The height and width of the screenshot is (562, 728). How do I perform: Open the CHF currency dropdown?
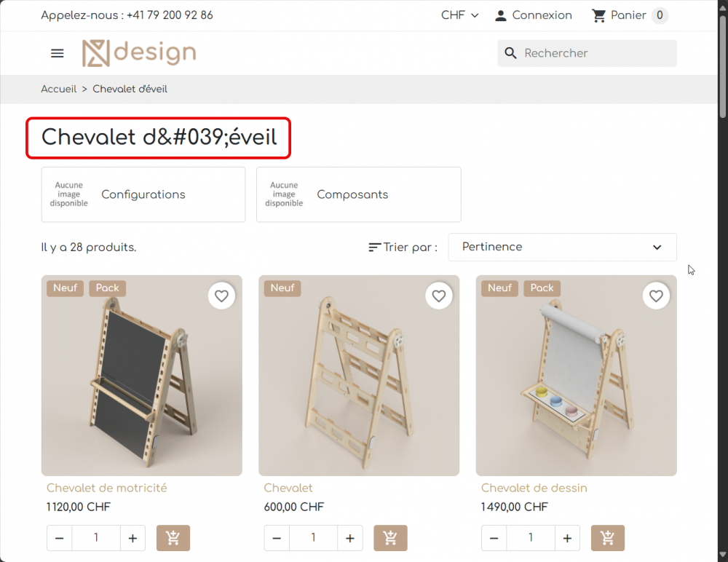pos(459,15)
